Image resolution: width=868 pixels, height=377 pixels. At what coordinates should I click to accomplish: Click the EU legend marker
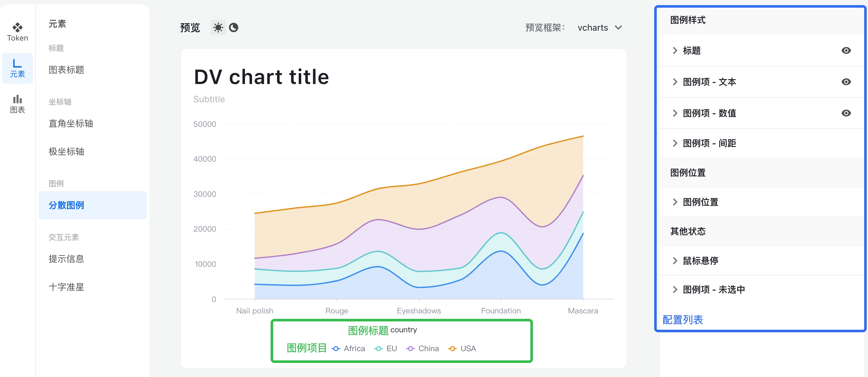point(378,349)
